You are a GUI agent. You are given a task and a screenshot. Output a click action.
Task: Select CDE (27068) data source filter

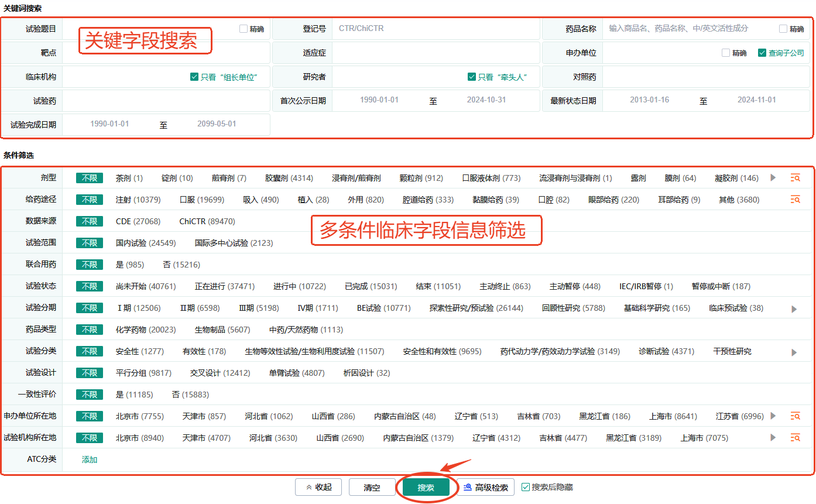[138, 221]
